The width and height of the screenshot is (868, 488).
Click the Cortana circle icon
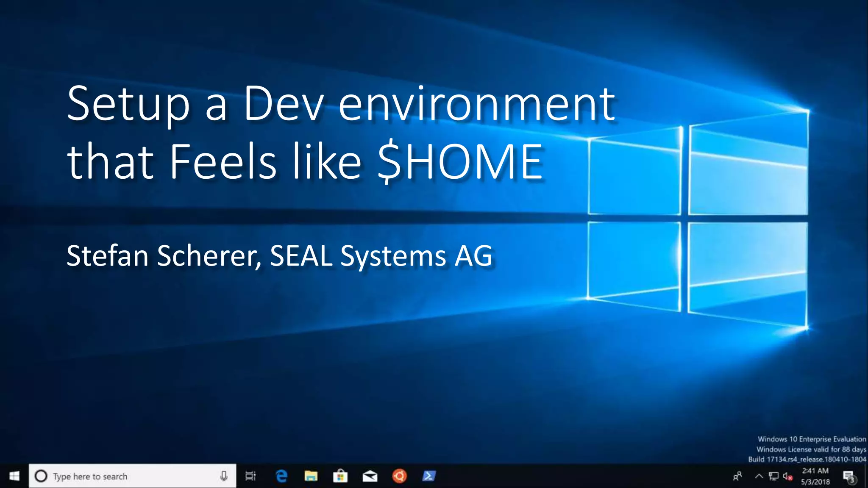pos(41,476)
